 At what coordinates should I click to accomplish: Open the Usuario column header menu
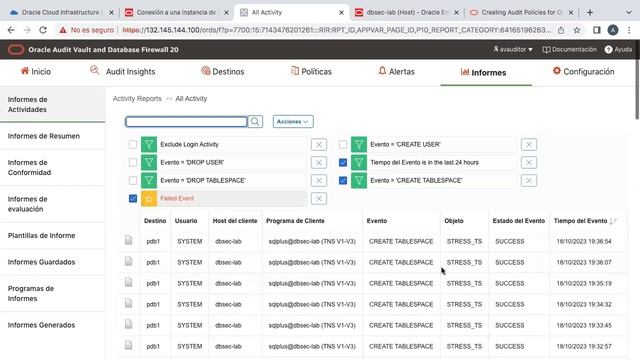coord(186,221)
